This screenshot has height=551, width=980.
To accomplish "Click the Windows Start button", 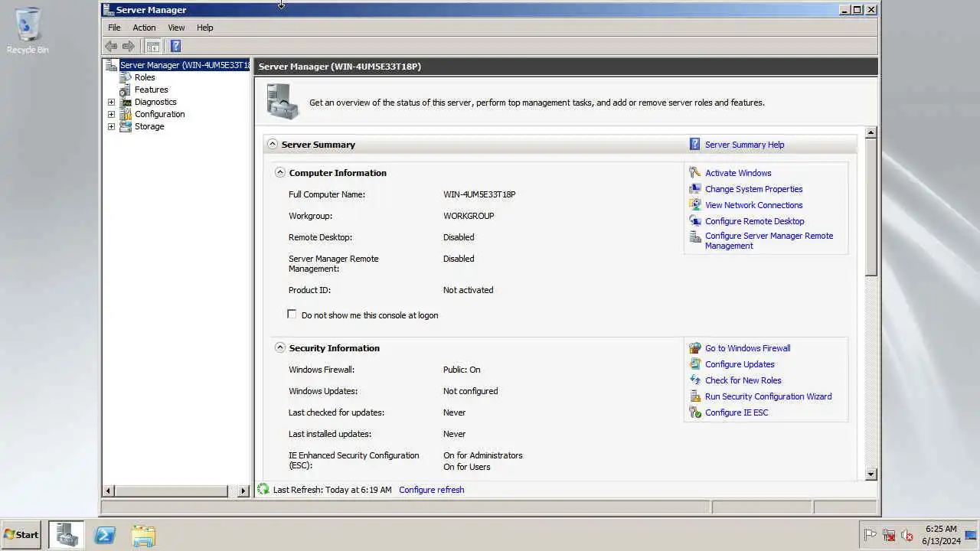I will pyautogui.click(x=21, y=535).
